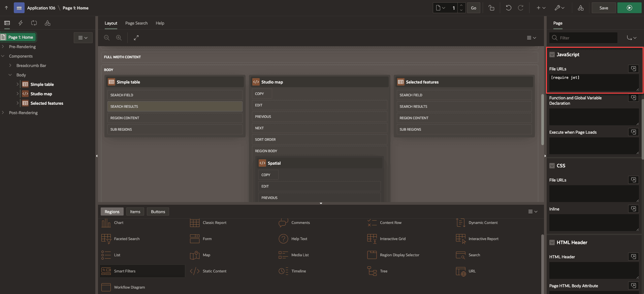Open the property editor go-to-group menu

click(x=632, y=38)
